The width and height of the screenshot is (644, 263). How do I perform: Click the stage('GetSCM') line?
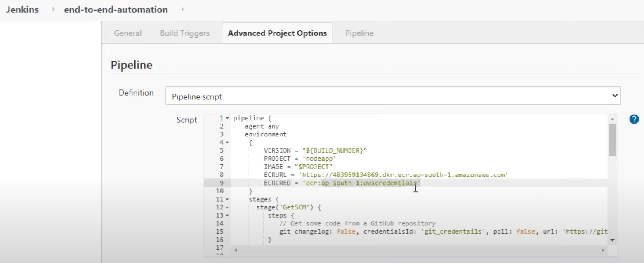click(288, 207)
